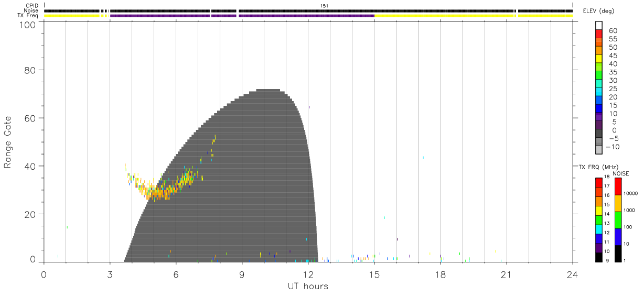Viewport: 644px width, 297px height.
Task: Click x-axis tick label 3
Action: point(110,274)
